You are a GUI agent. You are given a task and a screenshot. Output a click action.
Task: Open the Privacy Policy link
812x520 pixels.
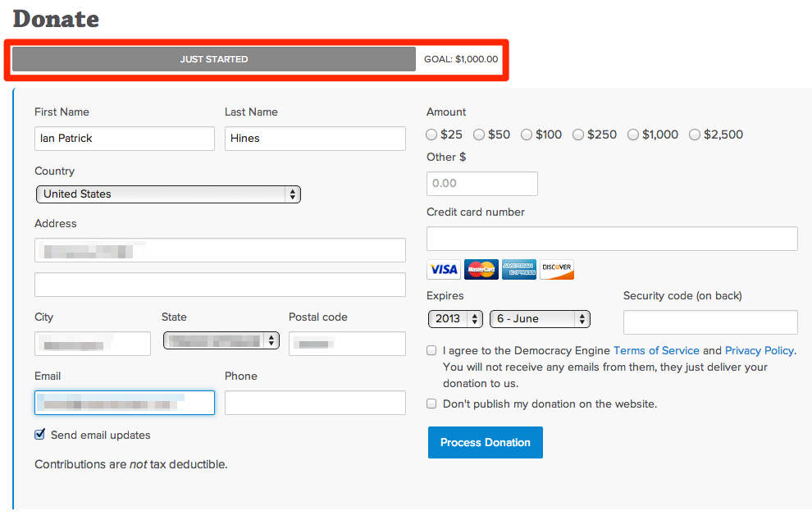760,351
